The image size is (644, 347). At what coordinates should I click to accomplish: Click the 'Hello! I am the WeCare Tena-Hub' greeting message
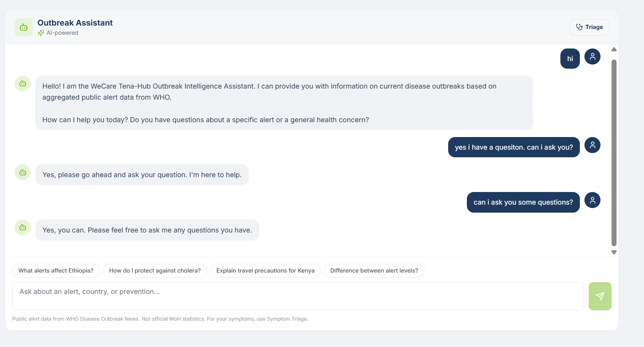pyautogui.click(x=284, y=103)
